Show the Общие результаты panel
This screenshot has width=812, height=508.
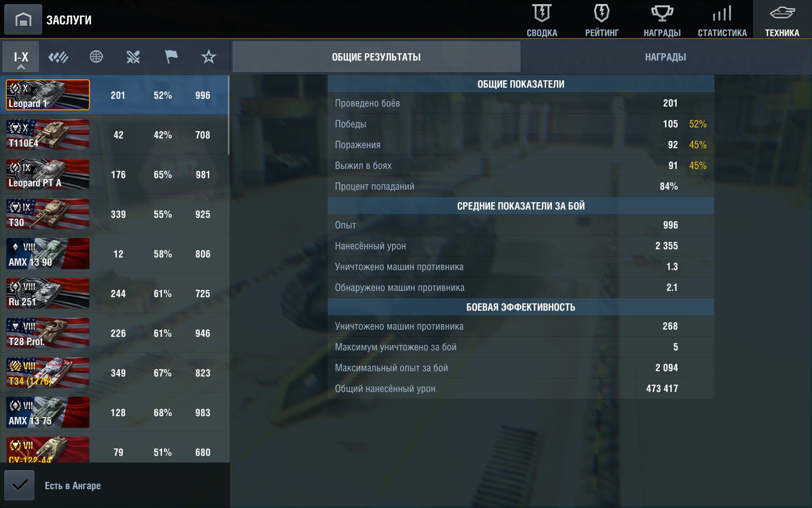tap(377, 57)
